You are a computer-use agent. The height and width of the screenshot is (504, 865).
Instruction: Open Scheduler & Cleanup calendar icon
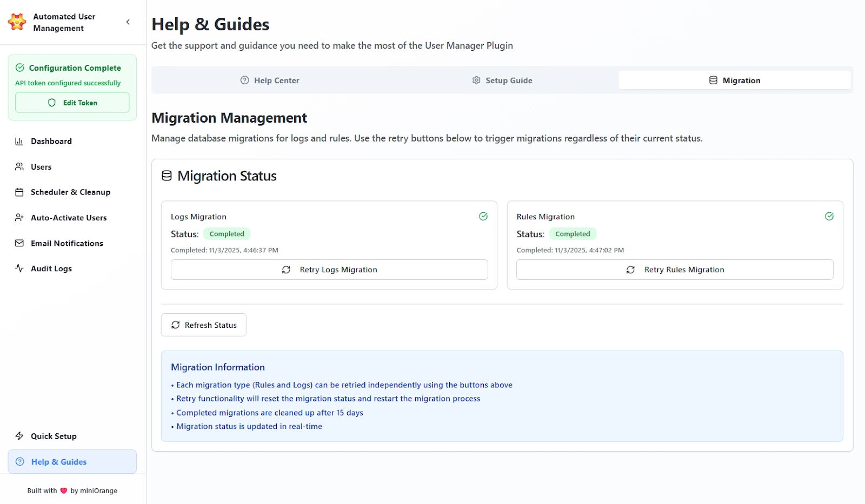coord(19,192)
